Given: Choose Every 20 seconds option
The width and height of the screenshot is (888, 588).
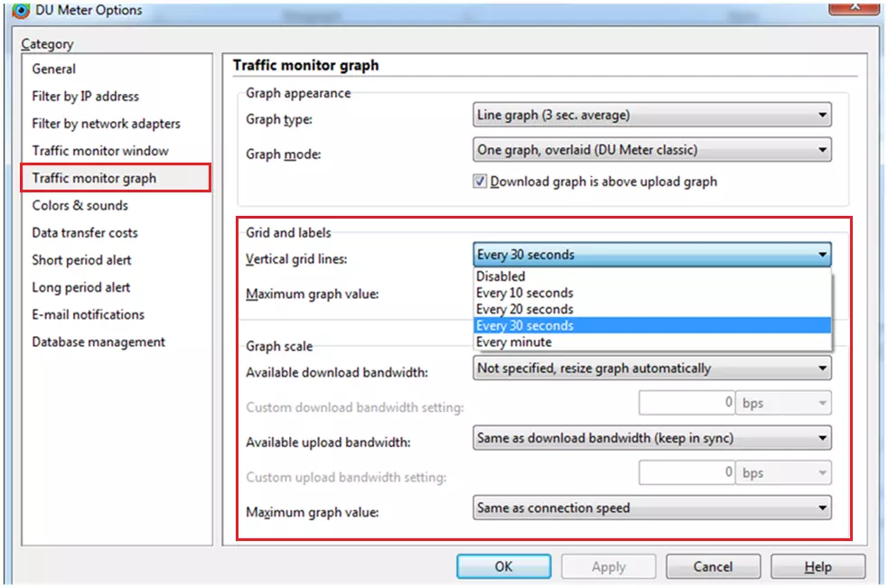Looking at the screenshot, I should pyautogui.click(x=652, y=309).
